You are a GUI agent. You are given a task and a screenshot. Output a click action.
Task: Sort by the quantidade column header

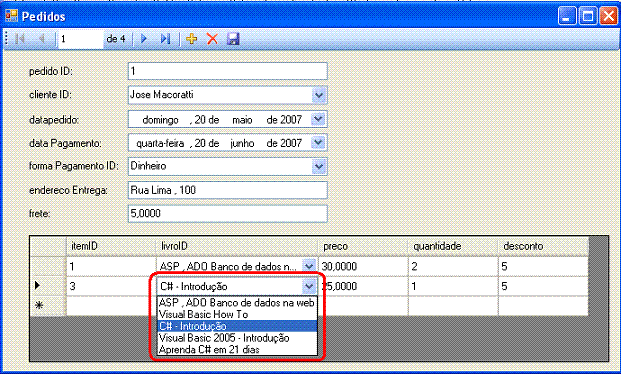pos(453,246)
